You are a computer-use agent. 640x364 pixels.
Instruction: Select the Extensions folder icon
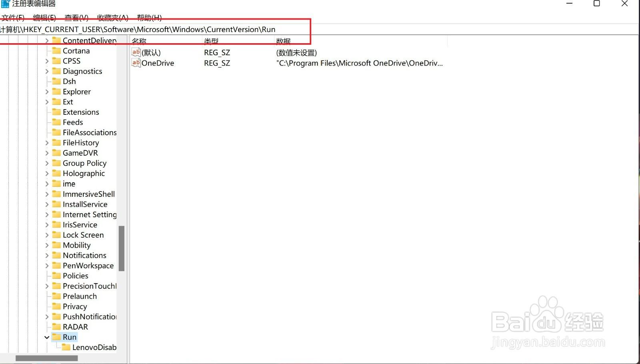pos(56,112)
